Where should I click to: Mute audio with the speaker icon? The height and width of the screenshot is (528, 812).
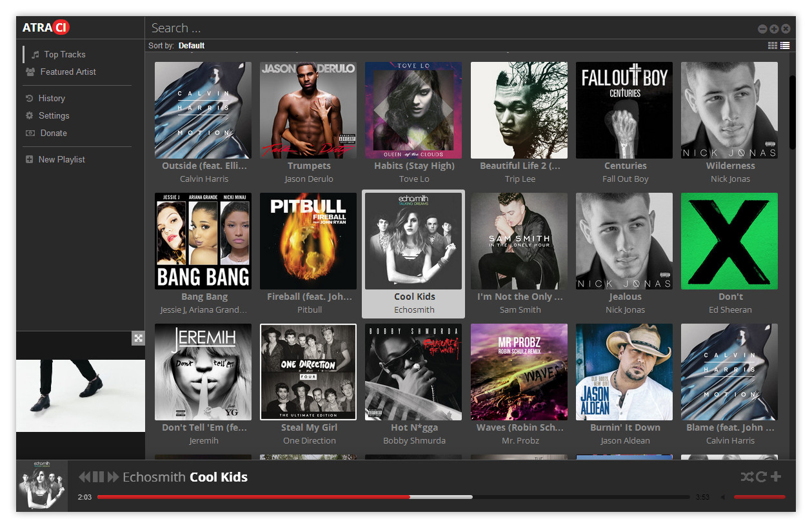(723, 497)
